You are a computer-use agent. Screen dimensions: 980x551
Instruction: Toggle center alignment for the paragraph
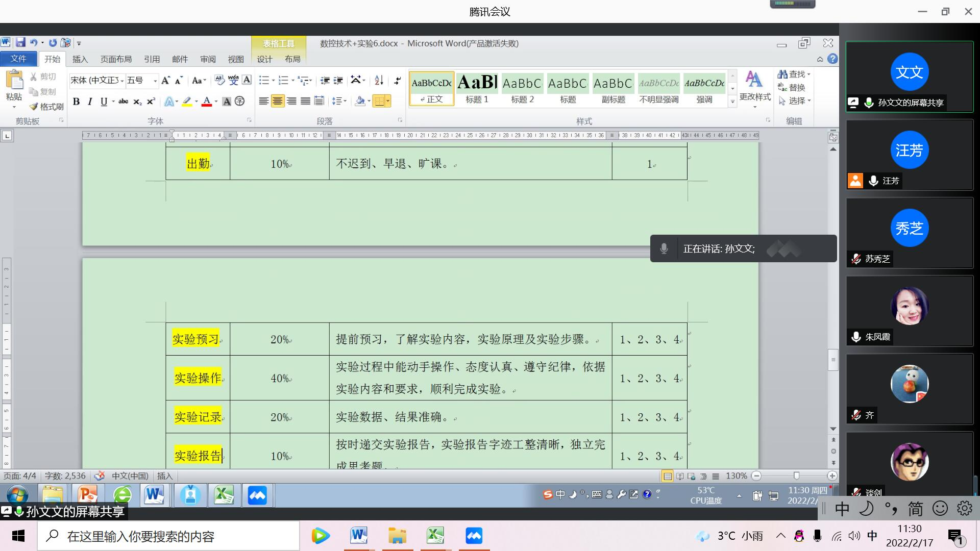point(277,101)
